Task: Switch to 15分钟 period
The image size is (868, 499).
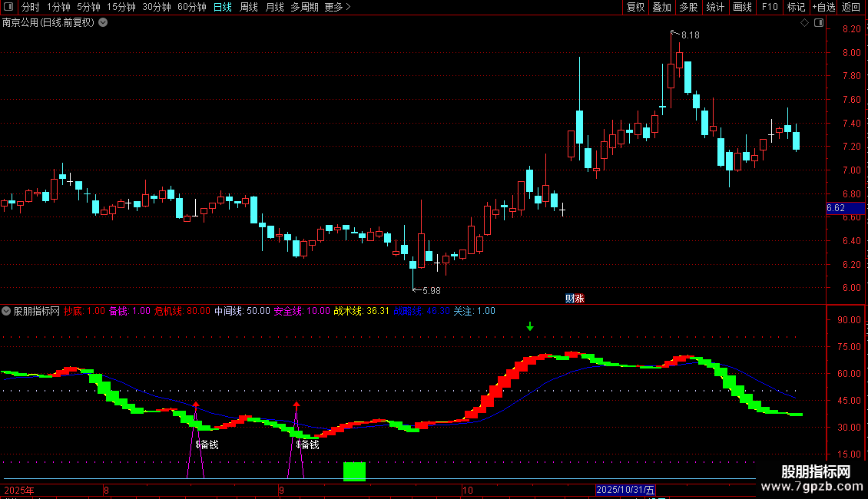Action: [x=121, y=7]
